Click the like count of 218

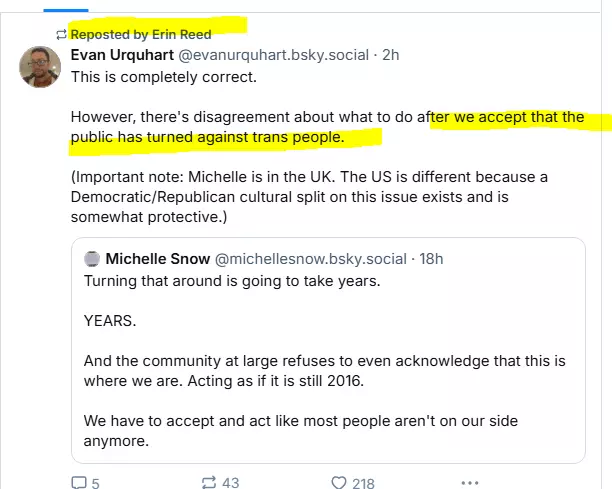click(x=363, y=482)
